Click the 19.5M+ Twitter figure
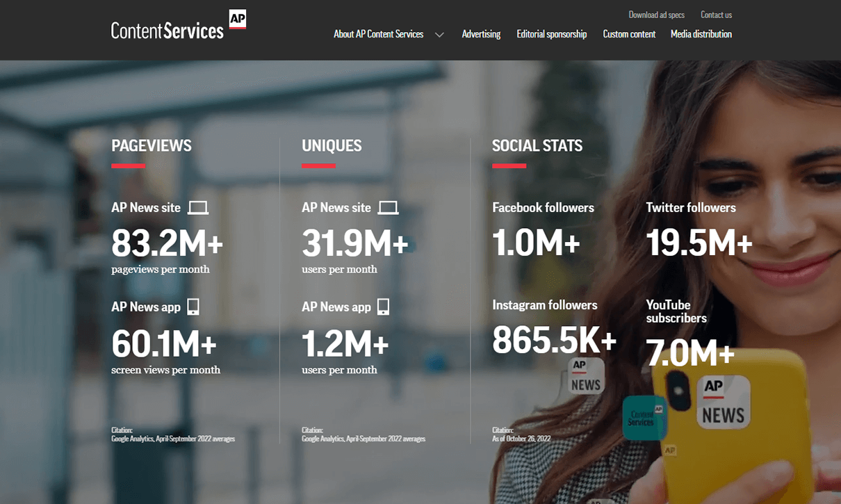Screen dimensions: 841x504 point(699,243)
